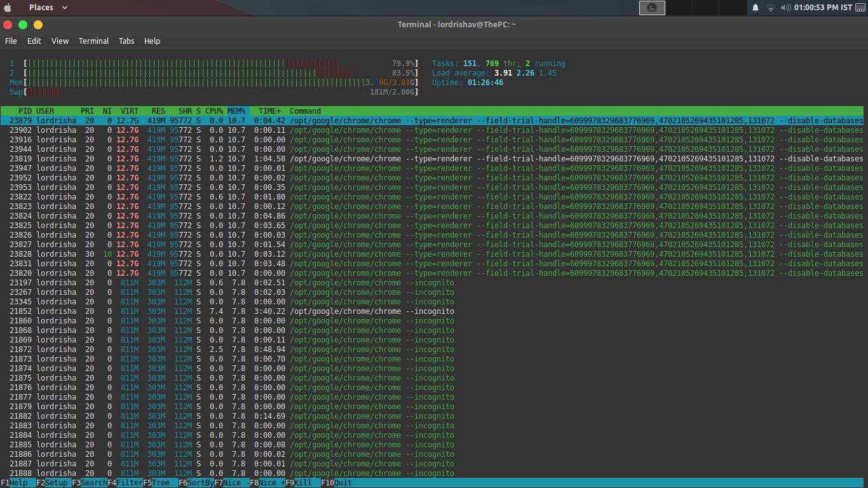The image size is (868, 488).
Task: Click the green window button
Action: click(23, 25)
